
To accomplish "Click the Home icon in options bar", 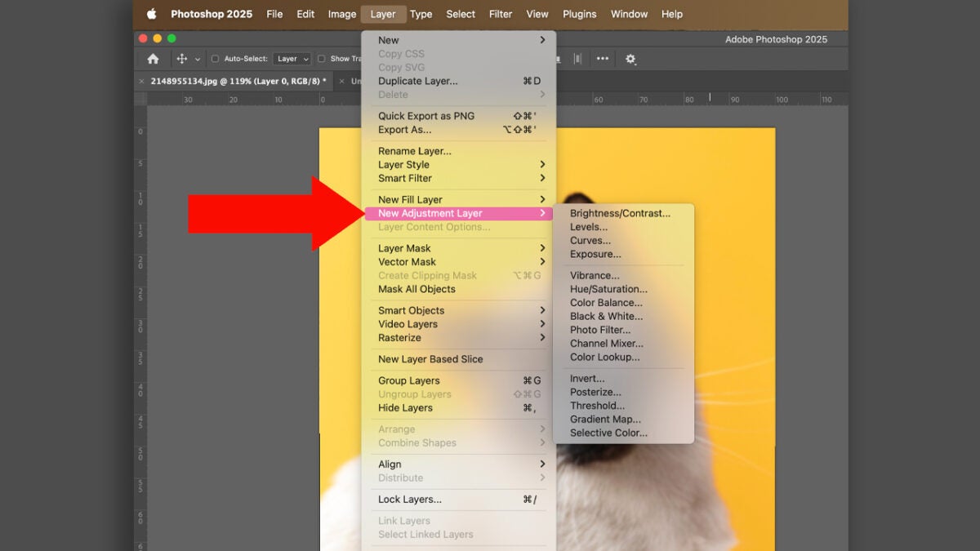I will (x=153, y=59).
